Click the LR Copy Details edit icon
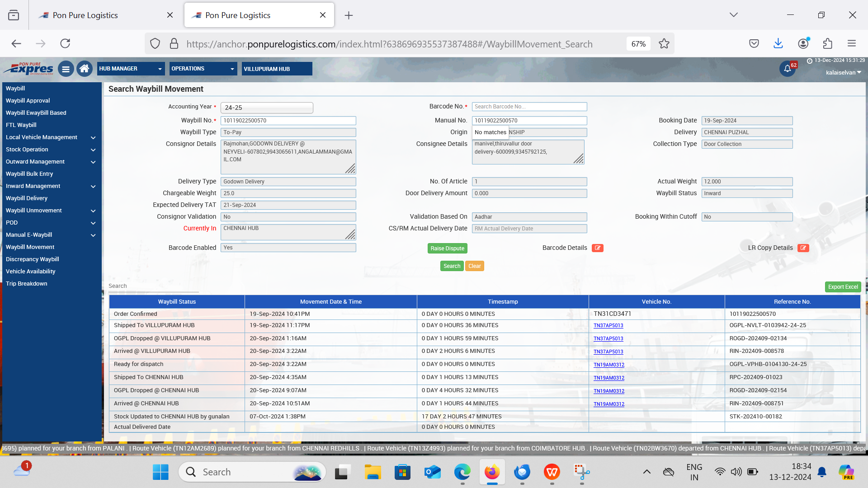Screen dimensions: 868x488 (803, 248)
